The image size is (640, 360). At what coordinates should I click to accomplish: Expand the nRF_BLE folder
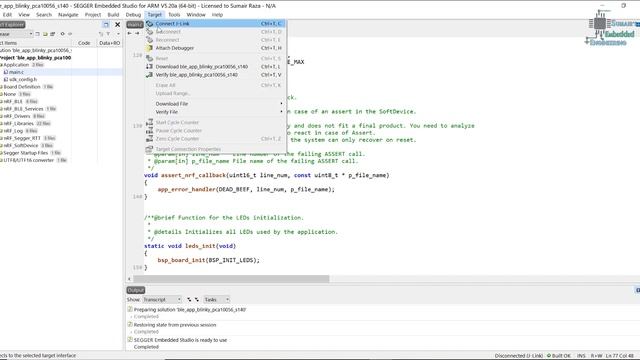[1, 102]
